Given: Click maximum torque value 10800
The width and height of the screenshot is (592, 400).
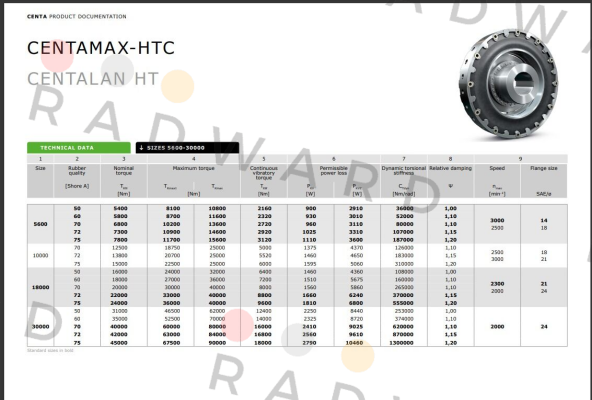Looking at the screenshot, I should pos(217,208).
